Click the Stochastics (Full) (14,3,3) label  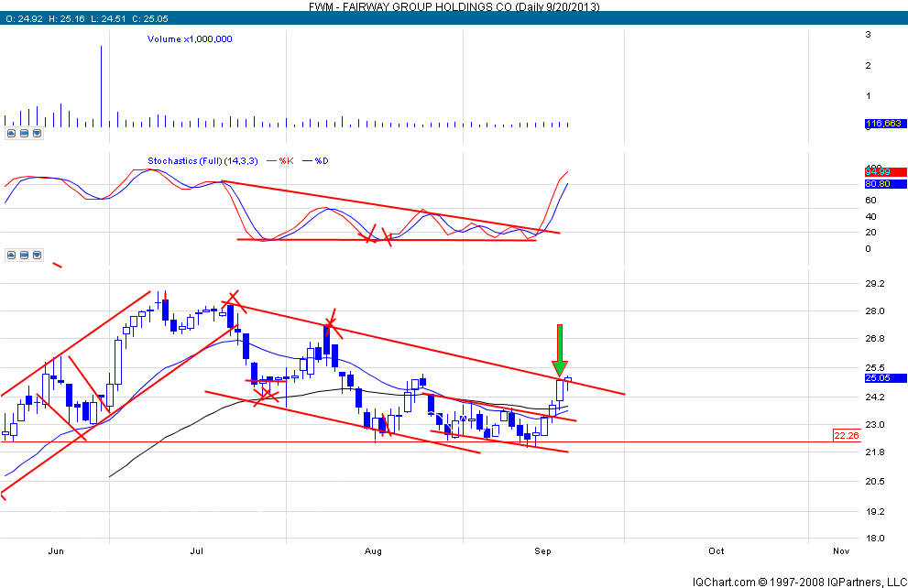click(204, 161)
